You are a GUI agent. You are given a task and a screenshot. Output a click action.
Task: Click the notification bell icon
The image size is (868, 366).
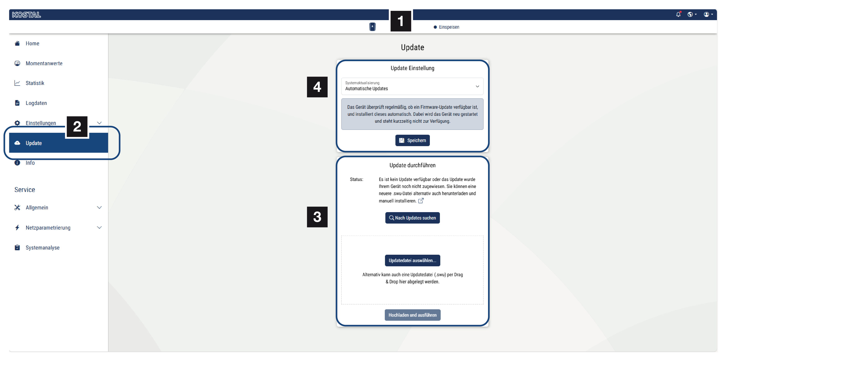click(678, 15)
